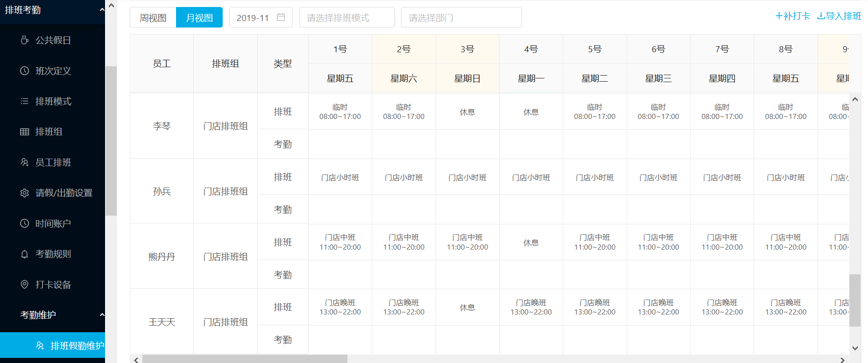Image resolution: width=868 pixels, height=363 pixels.
Task: Click the 员工排班 person icon
Action: click(25, 162)
